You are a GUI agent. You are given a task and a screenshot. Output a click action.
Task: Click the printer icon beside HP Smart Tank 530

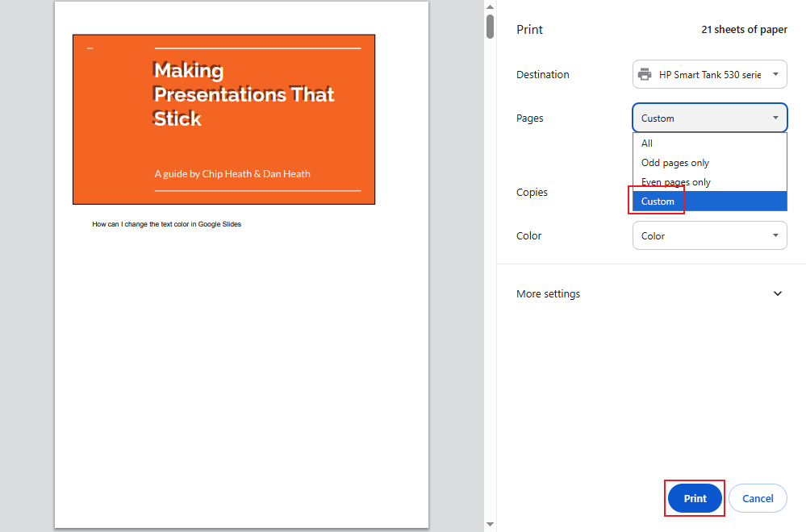point(645,73)
